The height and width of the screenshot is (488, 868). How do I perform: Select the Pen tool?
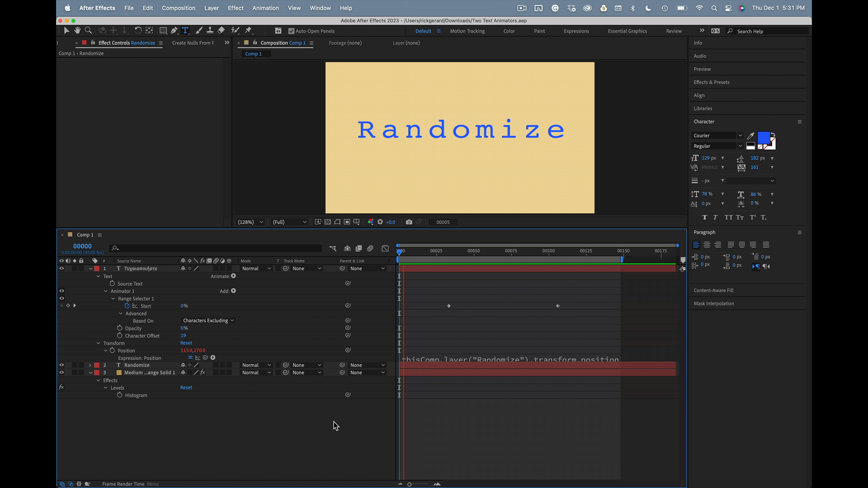(174, 30)
